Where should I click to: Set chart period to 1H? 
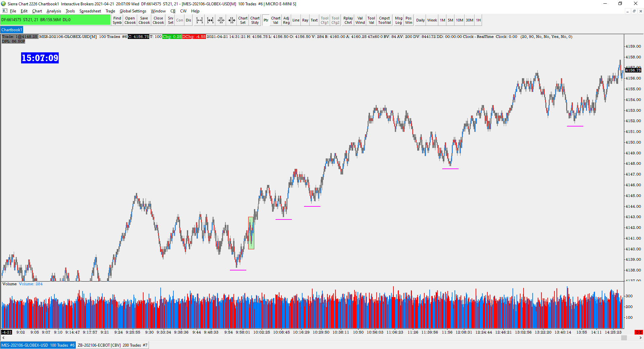[x=478, y=20]
